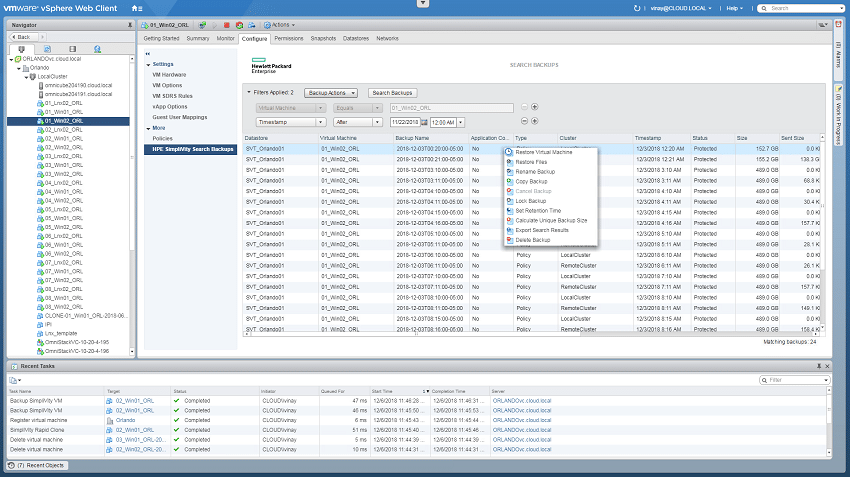Switch to Storage navigator tab
The image size is (850, 477).
click(x=73, y=49)
